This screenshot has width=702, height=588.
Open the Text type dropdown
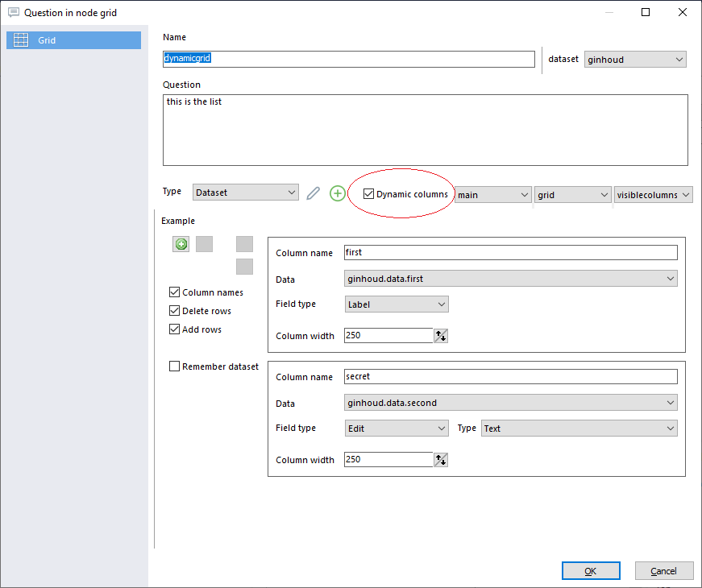(x=579, y=429)
